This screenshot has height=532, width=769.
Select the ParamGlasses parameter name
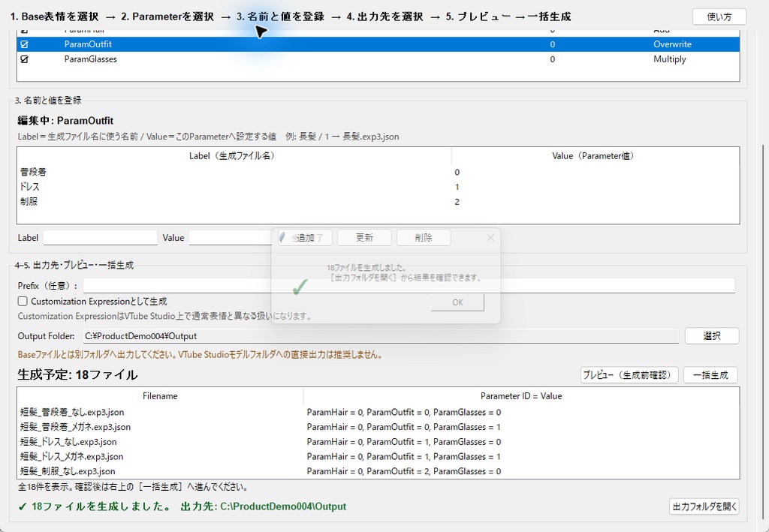pyautogui.click(x=90, y=59)
